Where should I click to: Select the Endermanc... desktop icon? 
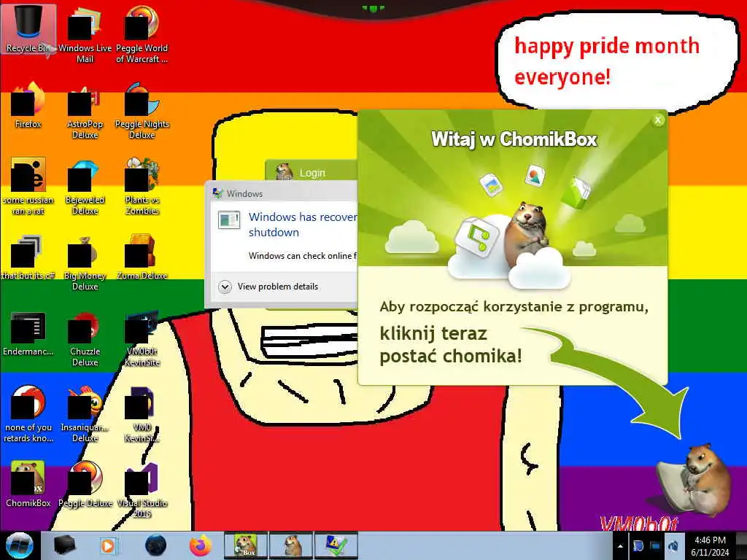coord(28,333)
